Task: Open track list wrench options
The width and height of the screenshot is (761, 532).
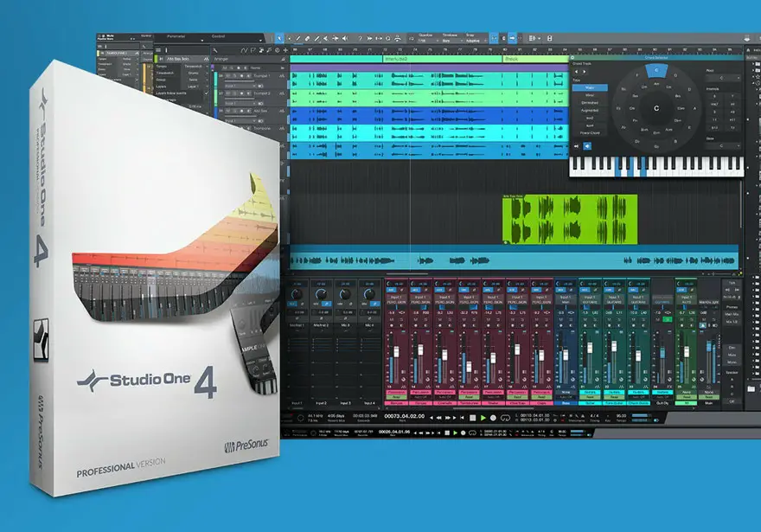Action: 215,50
